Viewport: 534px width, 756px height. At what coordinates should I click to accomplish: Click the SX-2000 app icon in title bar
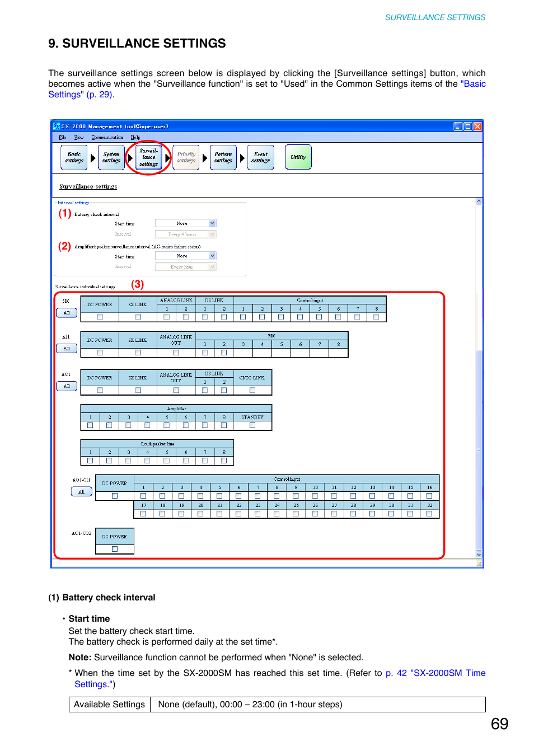point(57,126)
